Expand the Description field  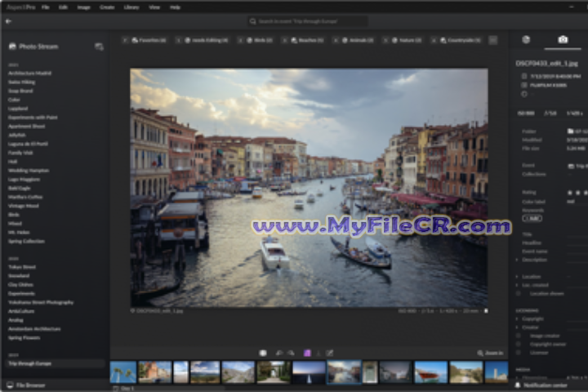click(x=517, y=260)
